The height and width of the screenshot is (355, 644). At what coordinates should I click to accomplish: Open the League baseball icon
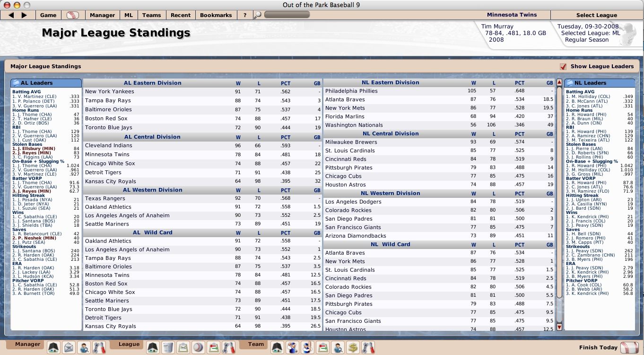coord(198,348)
